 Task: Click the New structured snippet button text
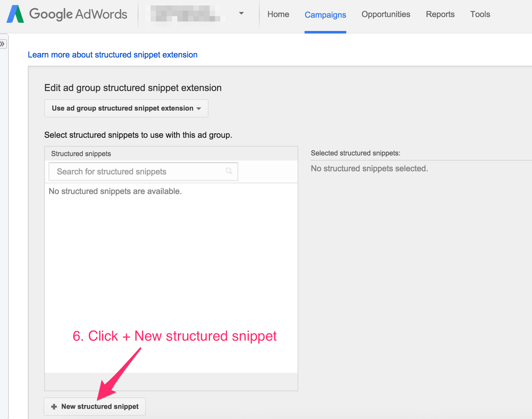click(x=100, y=407)
